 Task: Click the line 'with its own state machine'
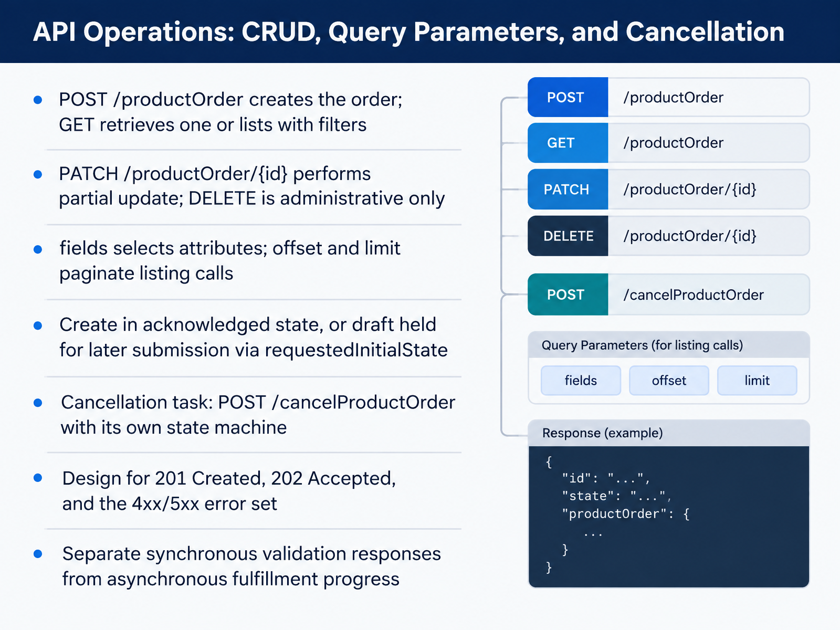tap(174, 427)
